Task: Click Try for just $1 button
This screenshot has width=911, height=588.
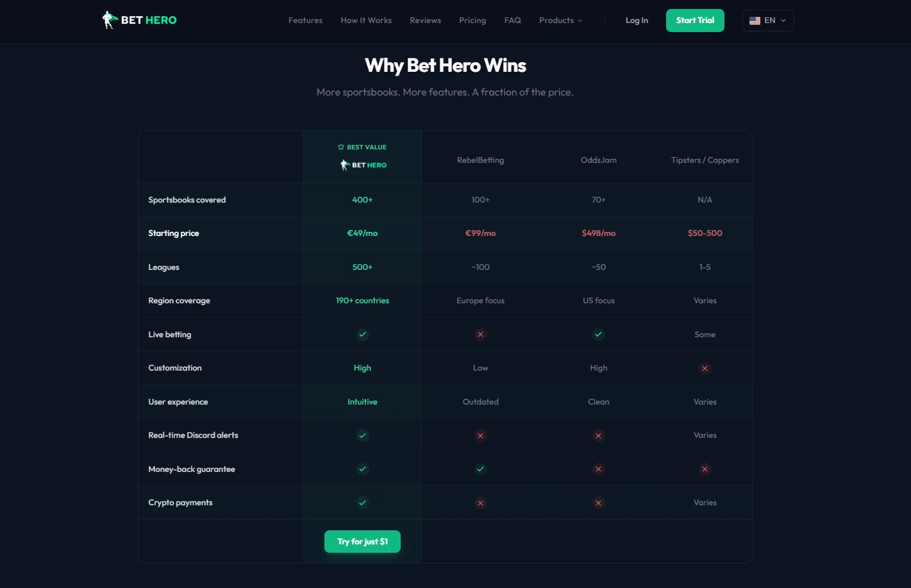Action: point(362,541)
